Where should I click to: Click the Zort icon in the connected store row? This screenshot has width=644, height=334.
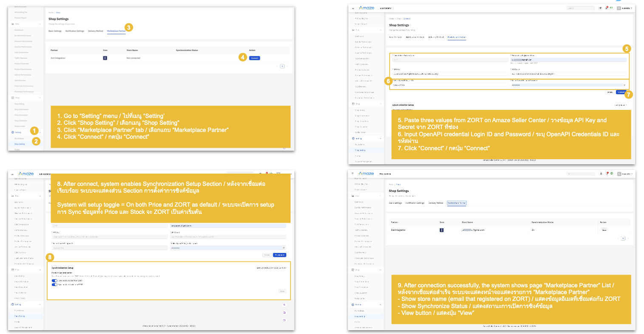(x=442, y=230)
